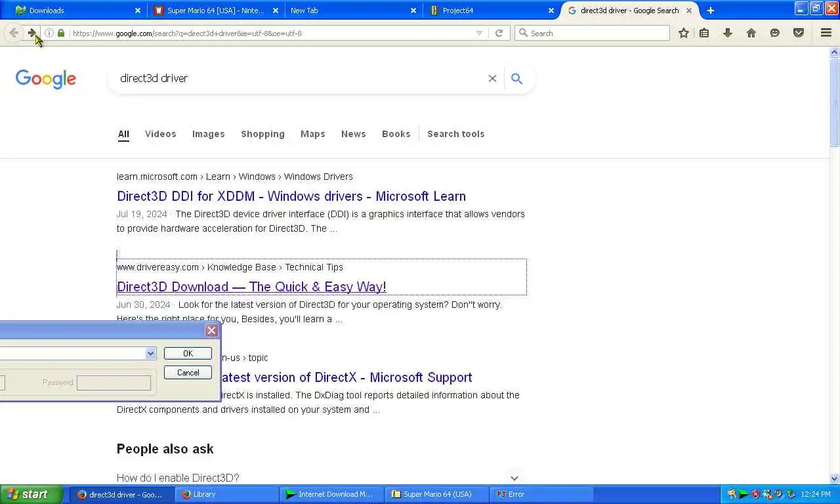Select the Videos results tab
This screenshot has height=504, width=840.
tap(161, 134)
